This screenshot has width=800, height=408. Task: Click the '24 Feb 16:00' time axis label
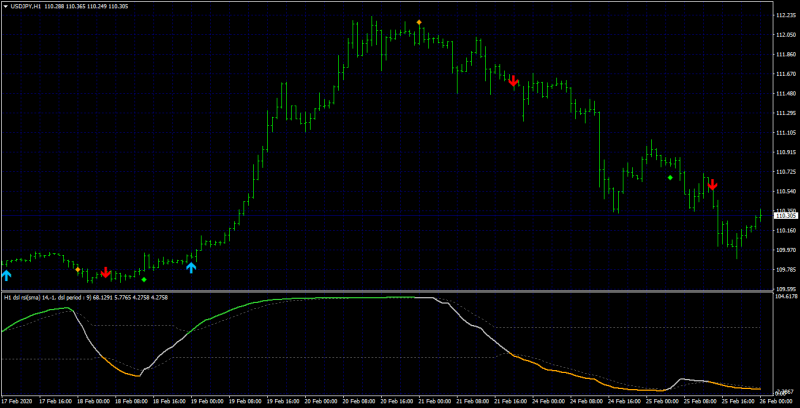pyautogui.click(x=625, y=401)
